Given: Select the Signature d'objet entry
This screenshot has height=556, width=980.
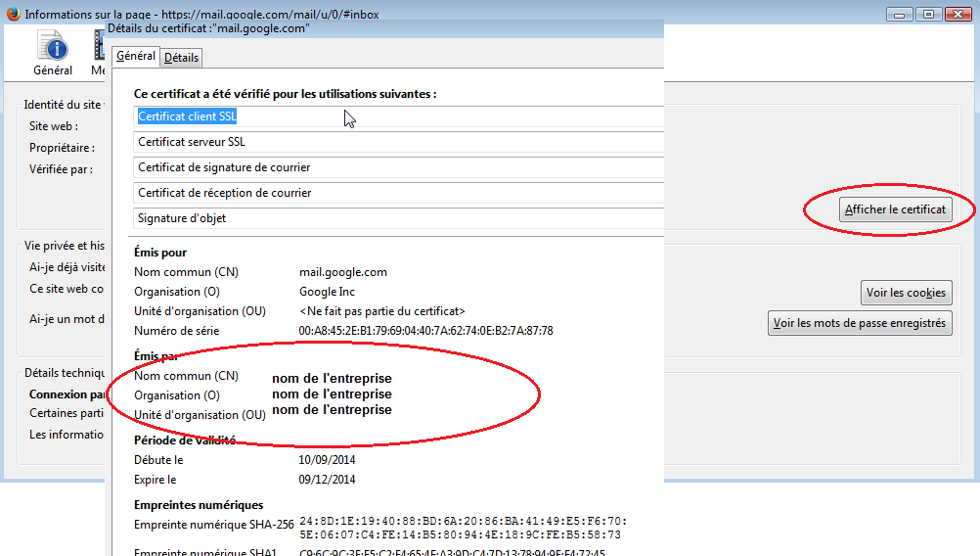Looking at the screenshot, I should 398,218.
